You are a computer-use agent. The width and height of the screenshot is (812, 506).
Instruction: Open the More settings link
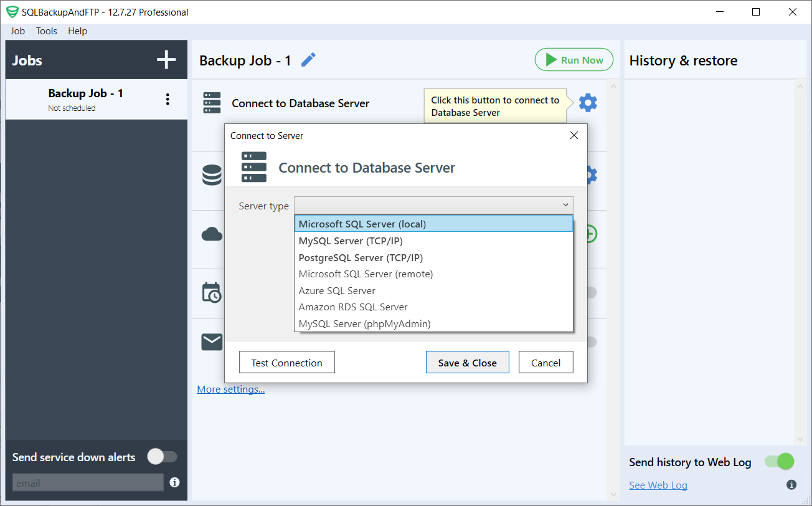click(x=230, y=389)
